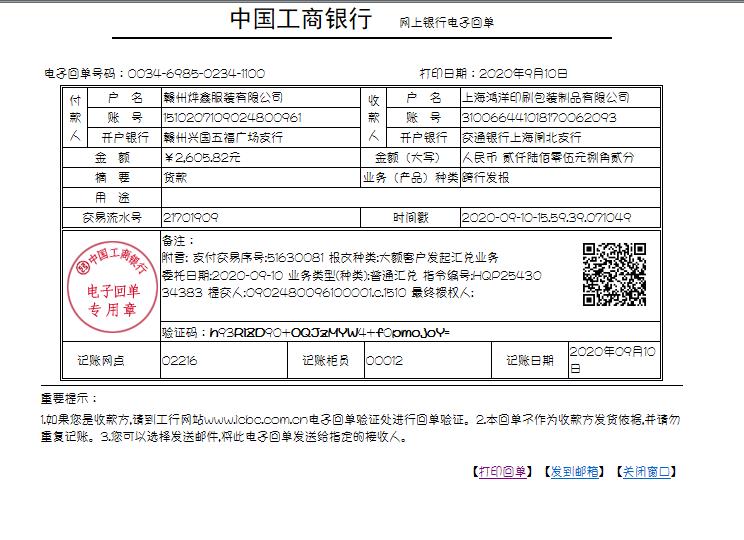Viewport: 744px width, 540px height.
Task: Click the 付款人 vertical label
Action: (75, 118)
